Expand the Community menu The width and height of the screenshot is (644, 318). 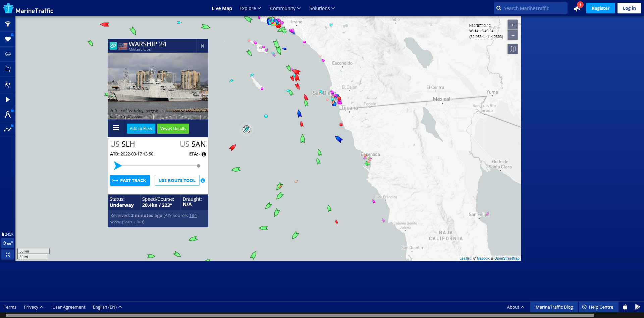click(x=285, y=8)
